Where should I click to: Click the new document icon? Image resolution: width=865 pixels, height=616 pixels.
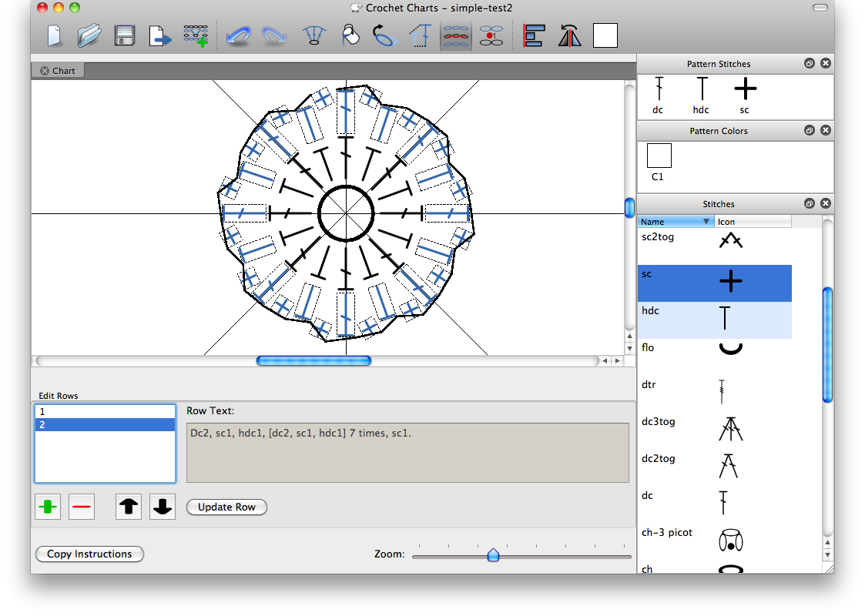click(x=55, y=36)
